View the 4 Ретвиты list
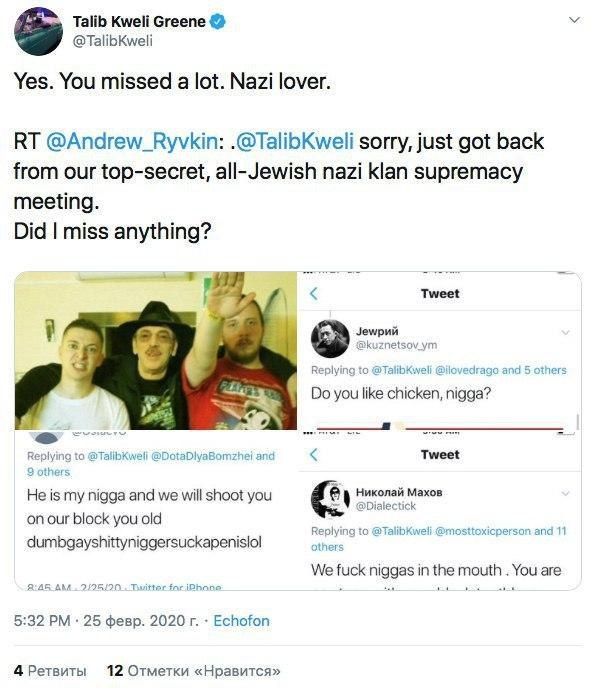This screenshot has height=694, width=595. click(50, 671)
